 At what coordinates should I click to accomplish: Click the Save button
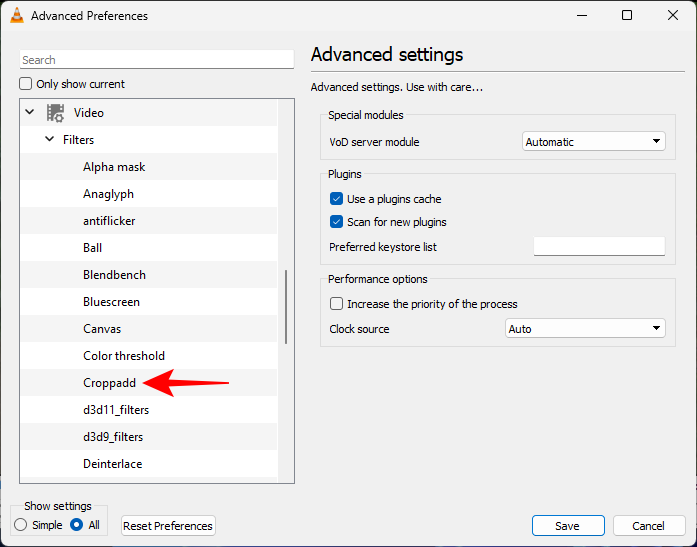pyautogui.click(x=567, y=526)
